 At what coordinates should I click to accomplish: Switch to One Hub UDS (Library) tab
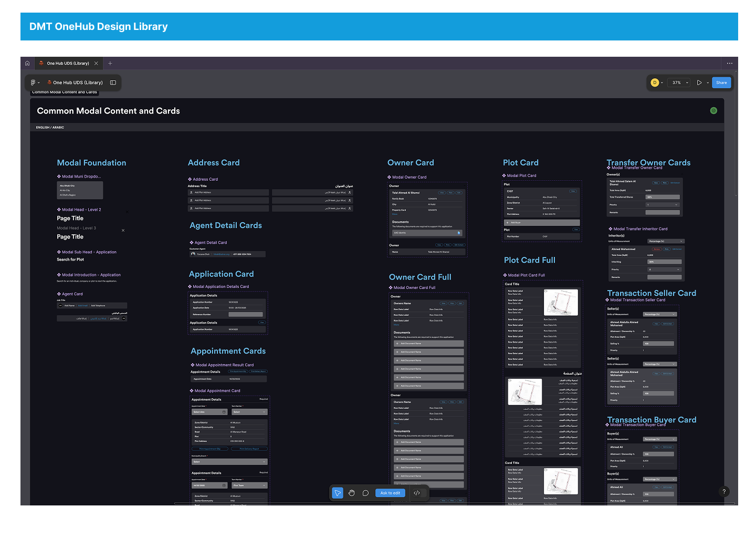(68, 63)
